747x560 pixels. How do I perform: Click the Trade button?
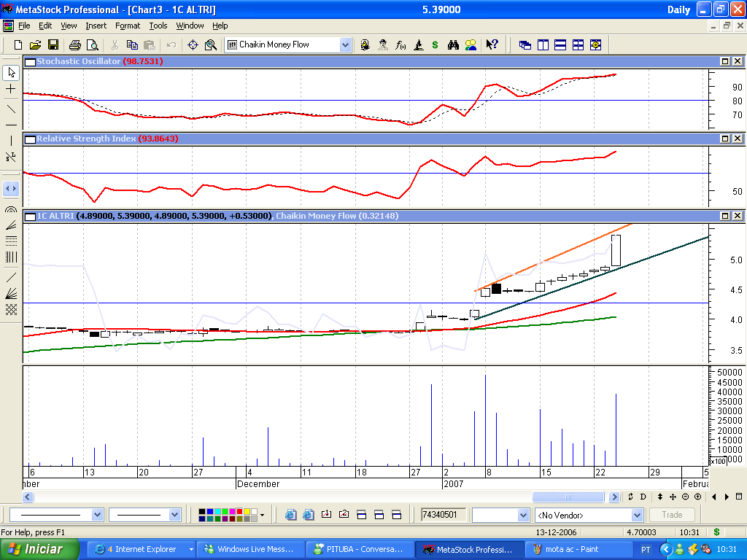(672, 515)
